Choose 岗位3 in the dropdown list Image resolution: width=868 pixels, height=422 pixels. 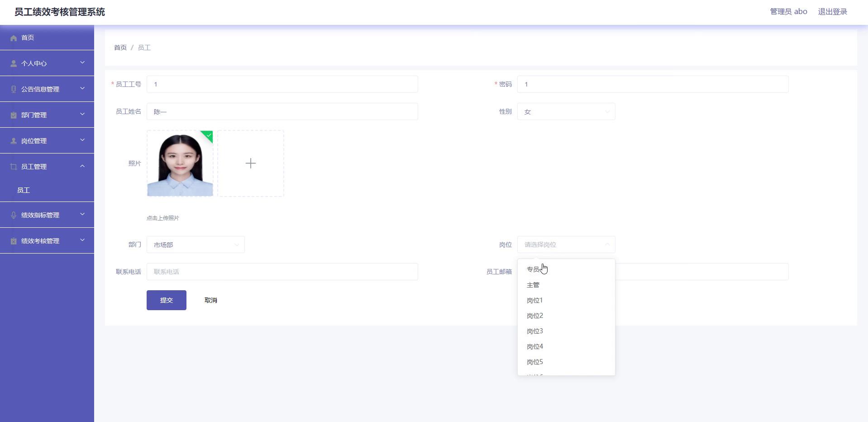pyautogui.click(x=535, y=331)
